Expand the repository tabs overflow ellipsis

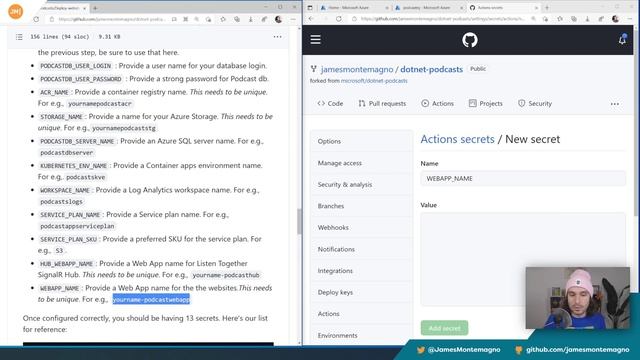[x=615, y=104]
